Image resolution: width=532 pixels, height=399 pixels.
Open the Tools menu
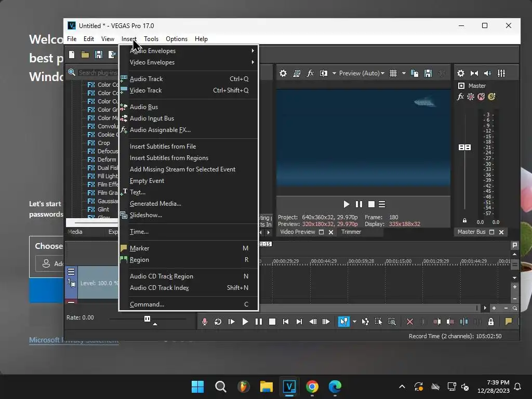point(151,39)
